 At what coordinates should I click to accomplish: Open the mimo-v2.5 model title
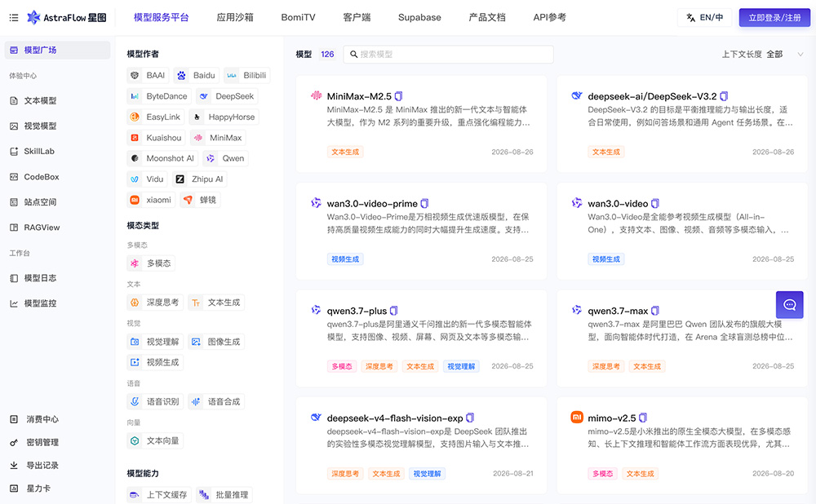[x=612, y=418]
